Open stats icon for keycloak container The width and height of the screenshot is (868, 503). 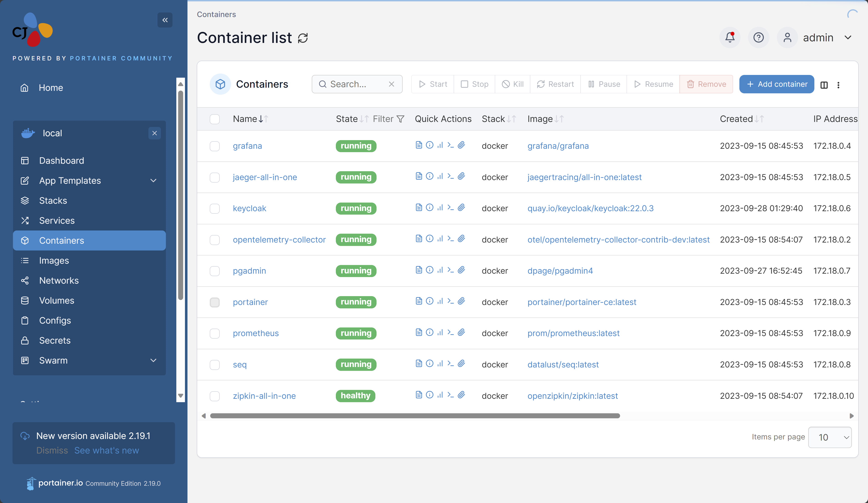click(440, 208)
